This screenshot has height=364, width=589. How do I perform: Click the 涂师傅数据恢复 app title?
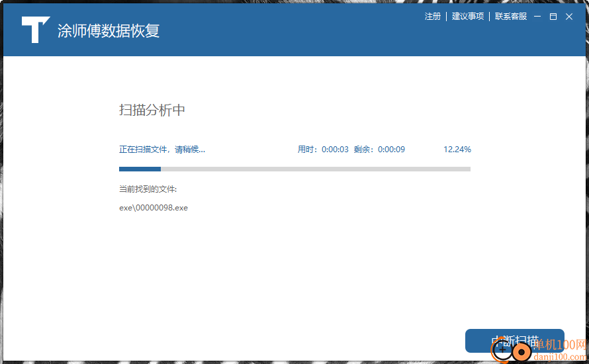[109, 30]
